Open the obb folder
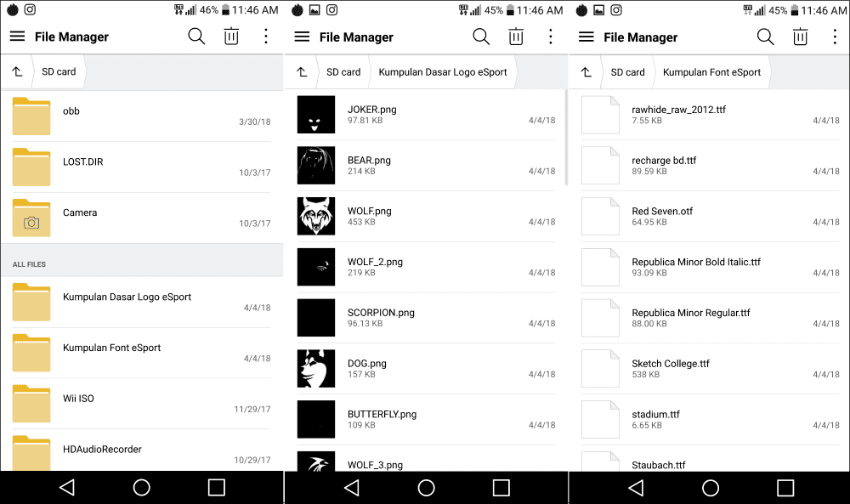The image size is (850, 504). 141,116
